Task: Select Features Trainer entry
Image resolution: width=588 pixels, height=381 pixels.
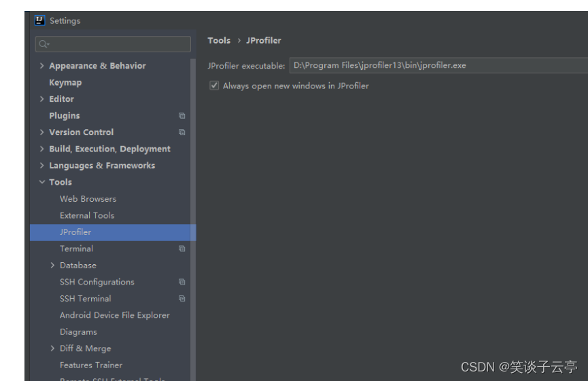Action: 91,365
